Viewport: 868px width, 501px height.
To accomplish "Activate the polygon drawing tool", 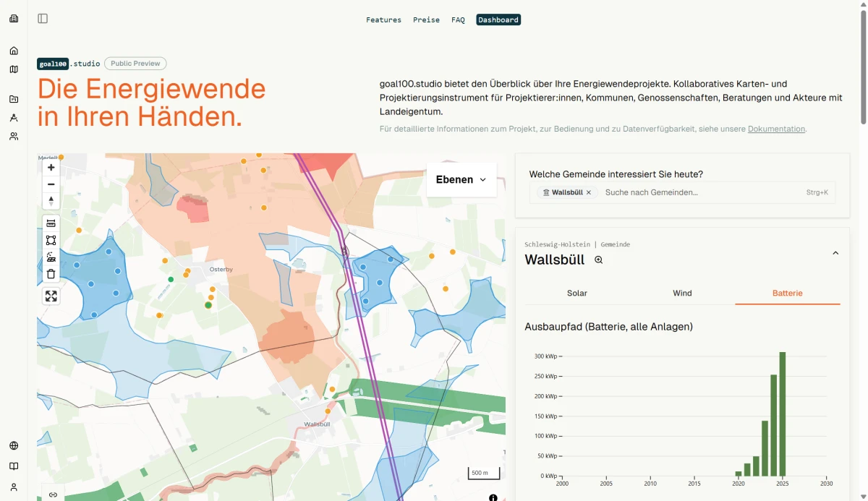I will tap(51, 240).
